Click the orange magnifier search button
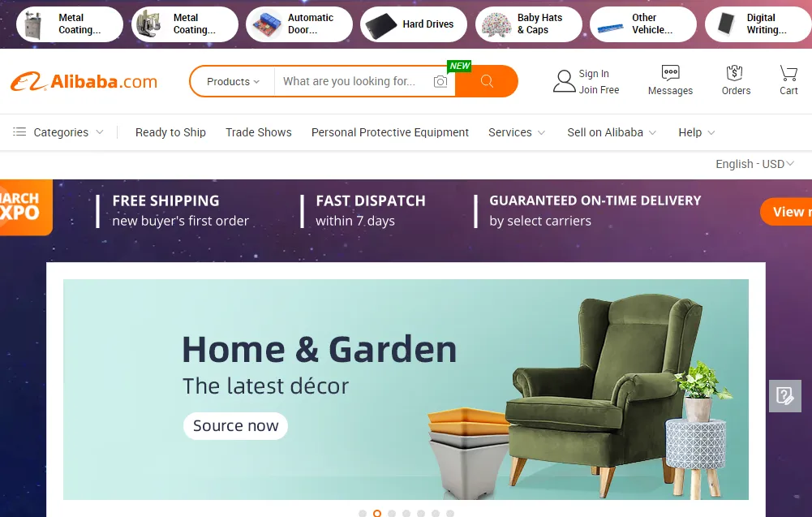812x517 pixels. pos(486,81)
